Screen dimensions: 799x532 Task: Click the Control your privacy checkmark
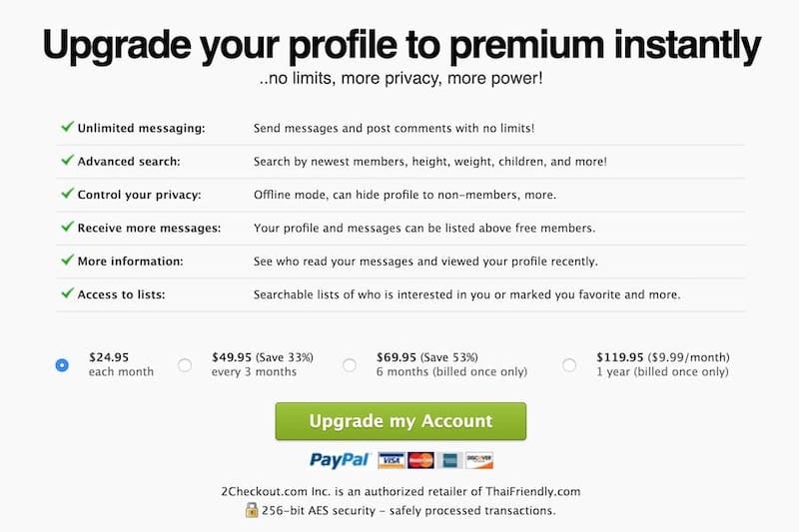pos(67,194)
